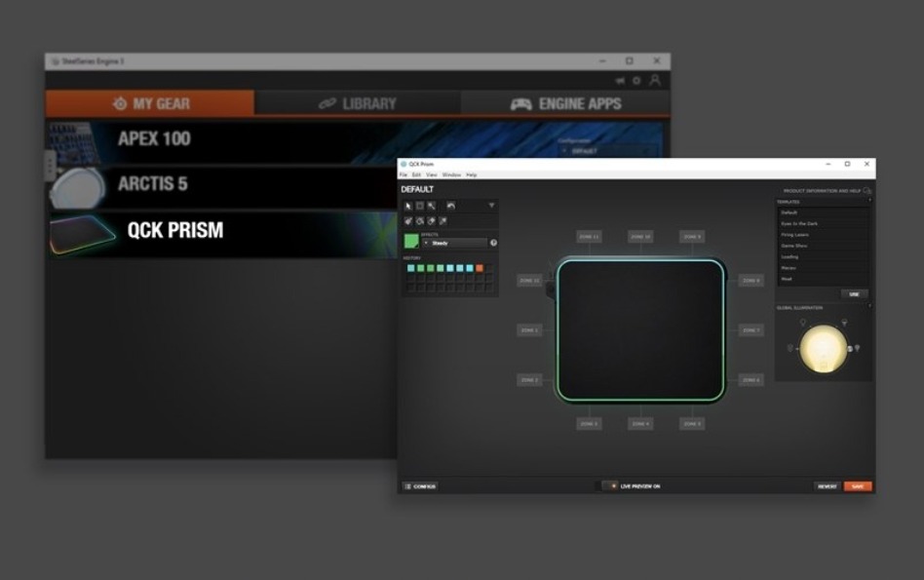Choose the orange swatch in color history

(x=480, y=268)
